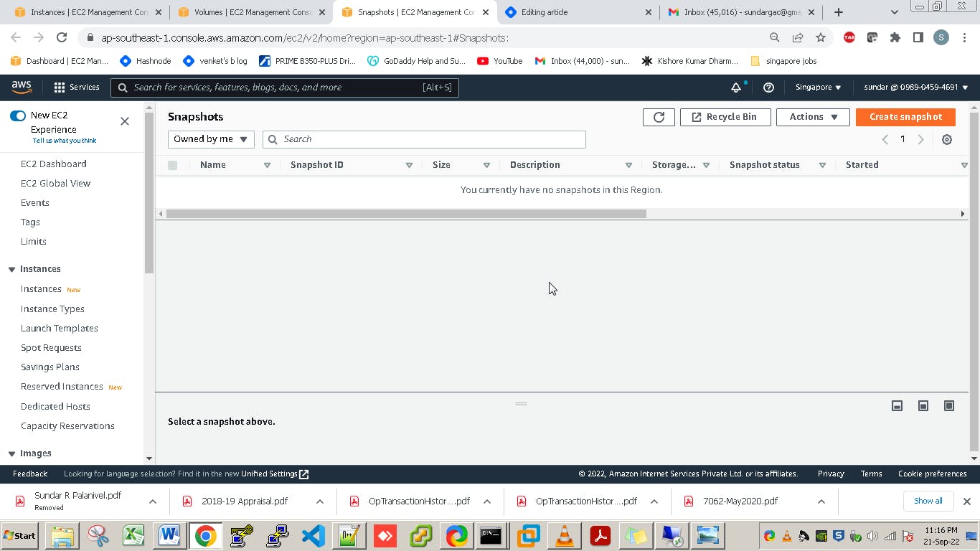Launch Excel from taskbar
980x551 pixels.
coord(133,535)
